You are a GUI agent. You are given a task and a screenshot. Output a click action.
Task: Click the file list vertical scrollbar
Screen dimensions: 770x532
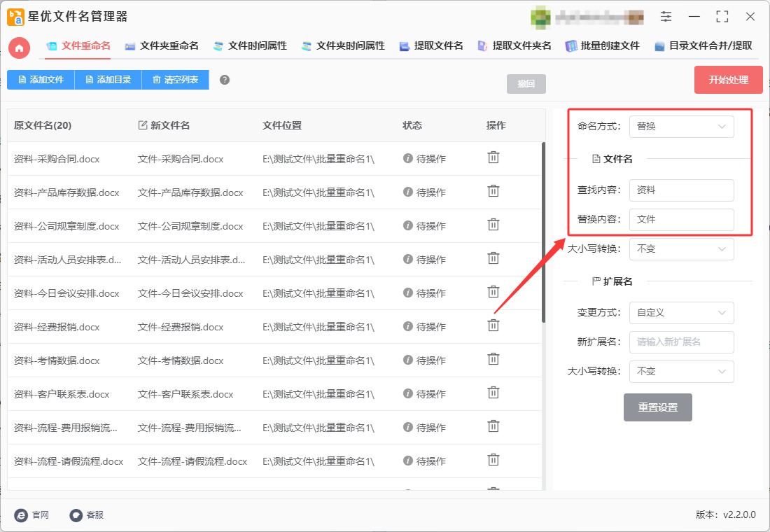[x=543, y=232]
